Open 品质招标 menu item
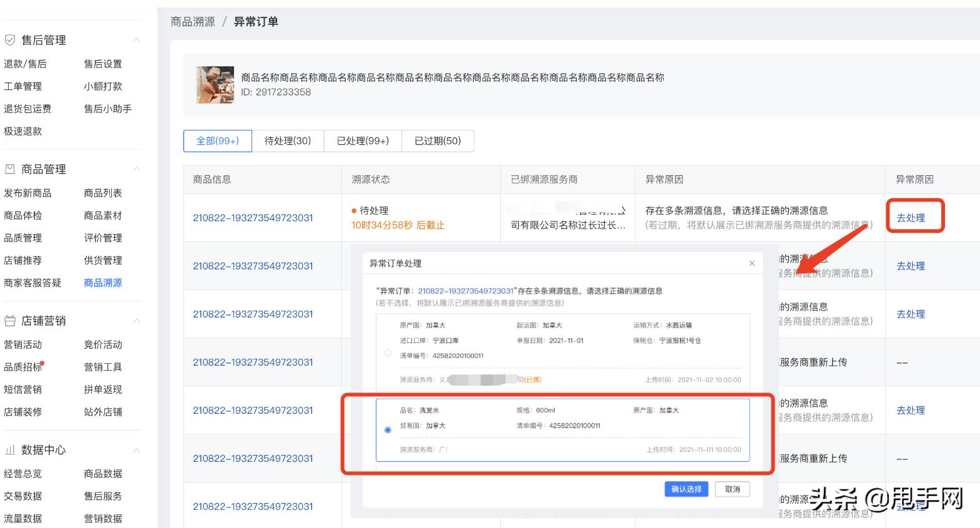980x528 pixels. point(23,367)
